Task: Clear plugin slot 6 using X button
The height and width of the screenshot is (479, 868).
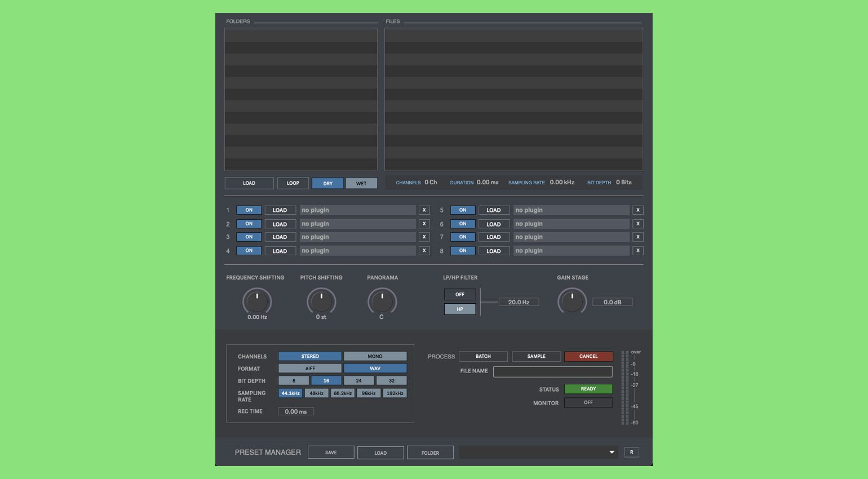Action: (637, 224)
